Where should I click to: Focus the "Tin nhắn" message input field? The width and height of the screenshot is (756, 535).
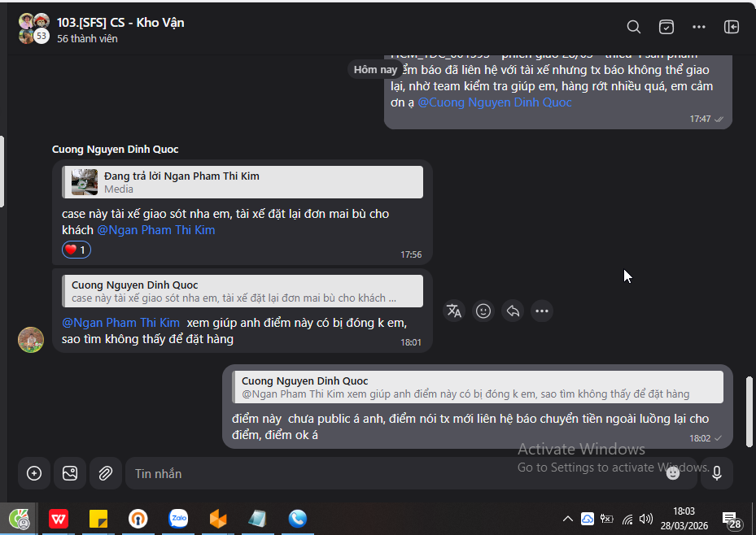click(395, 473)
